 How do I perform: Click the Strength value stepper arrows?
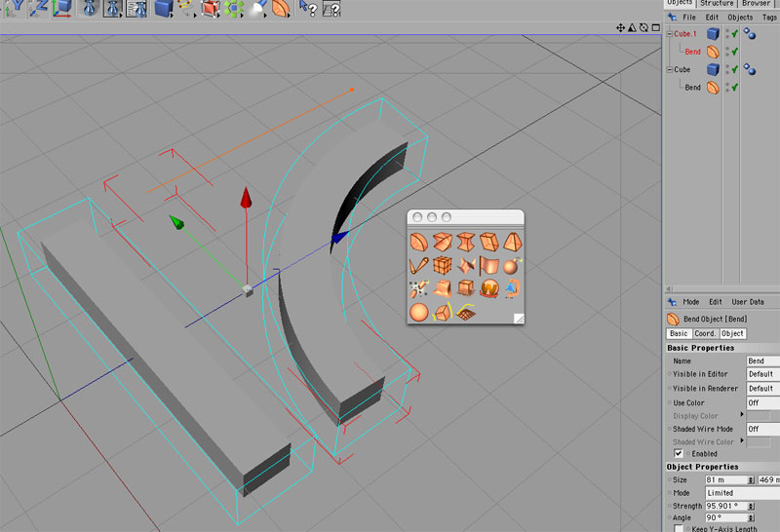click(x=751, y=506)
